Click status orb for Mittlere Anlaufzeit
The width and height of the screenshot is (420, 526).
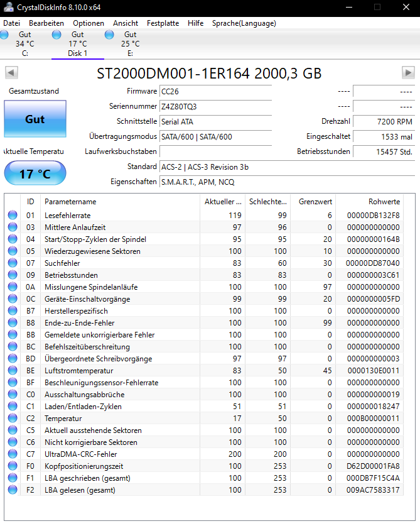[x=13, y=227]
